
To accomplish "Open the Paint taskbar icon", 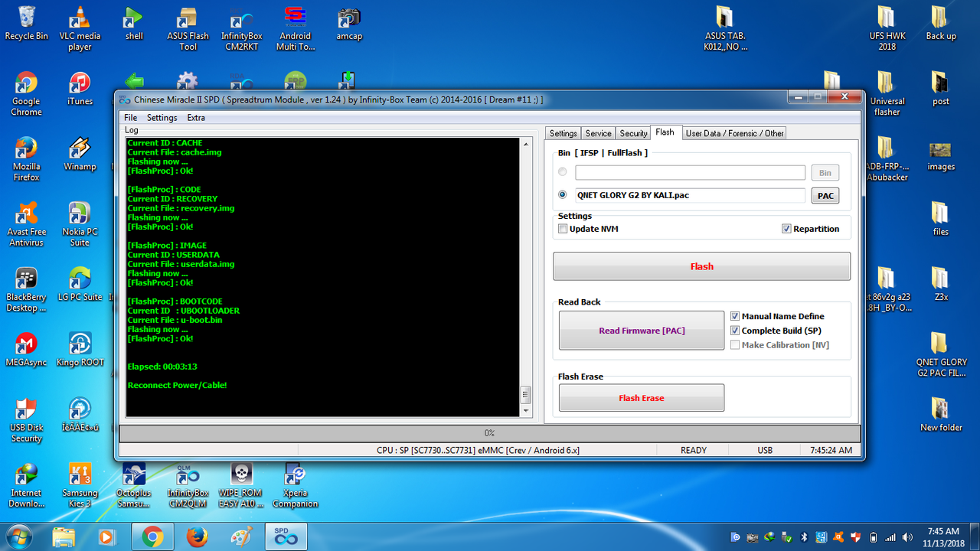I will click(241, 537).
